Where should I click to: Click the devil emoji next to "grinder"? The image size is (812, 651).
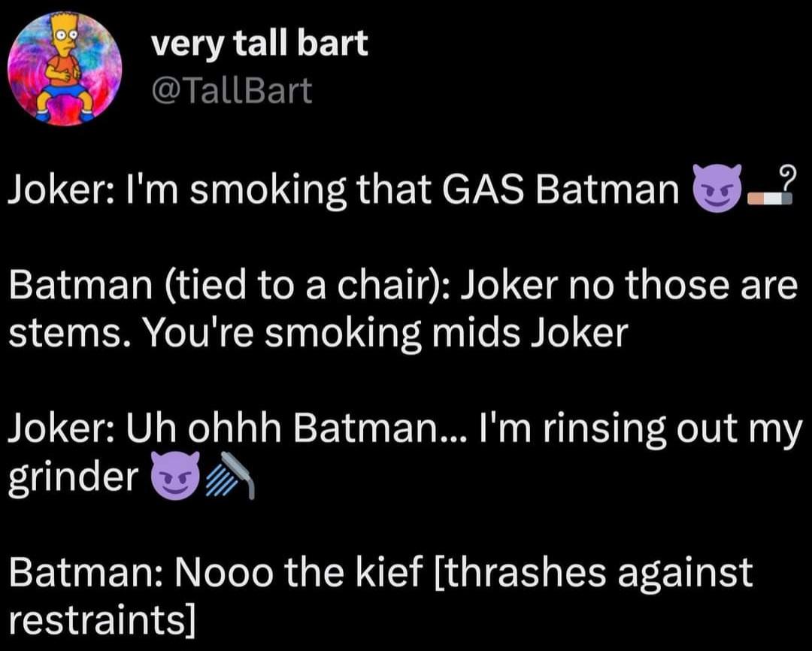tap(175, 475)
